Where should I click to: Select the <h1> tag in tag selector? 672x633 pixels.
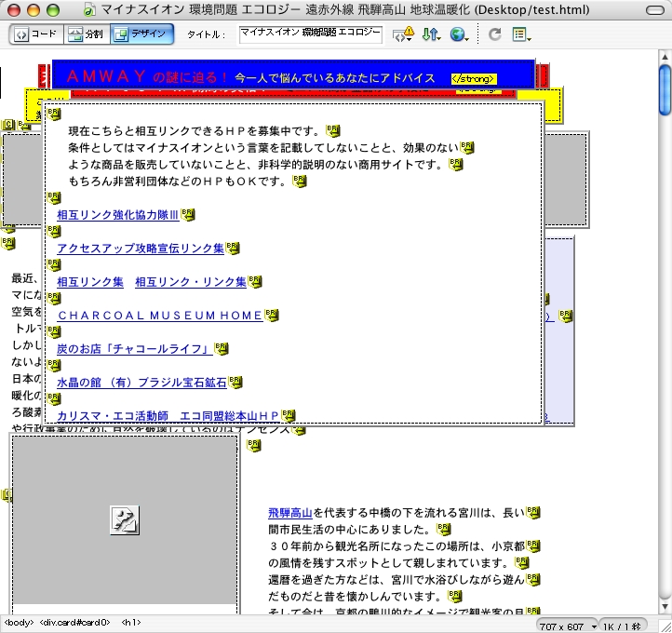click(130, 622)
